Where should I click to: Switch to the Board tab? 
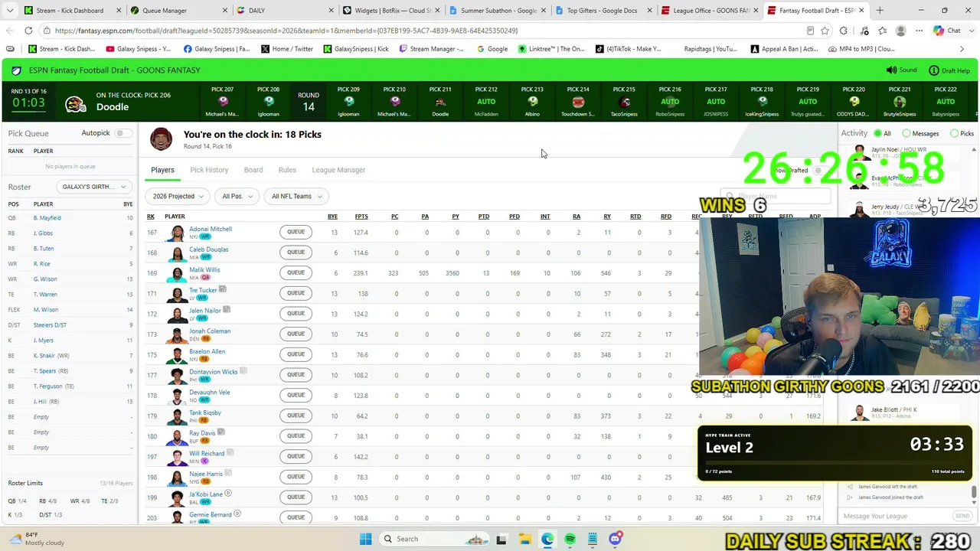pos(253,170)
